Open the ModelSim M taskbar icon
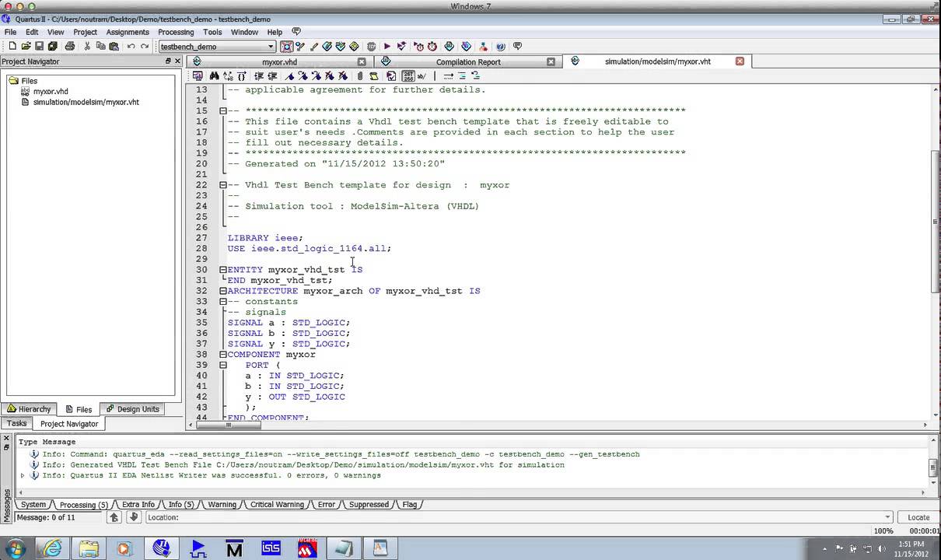The image size is (941, 560). point(234,548)
